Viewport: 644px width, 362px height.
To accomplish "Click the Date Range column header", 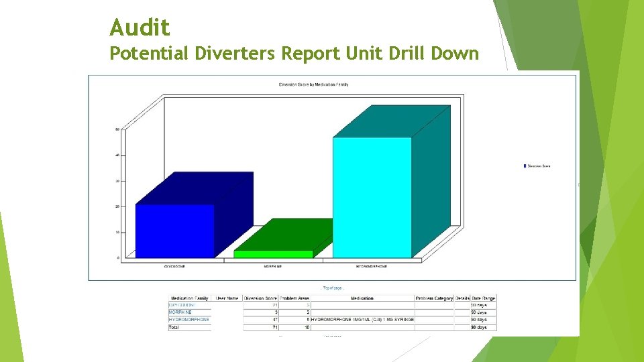I will click(484, 298).
